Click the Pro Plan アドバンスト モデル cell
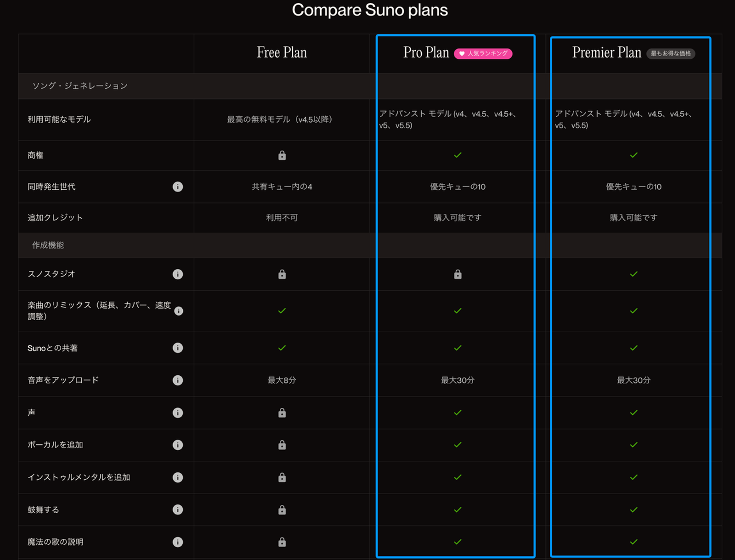735x560 pixels. click(x=448, y=119)
